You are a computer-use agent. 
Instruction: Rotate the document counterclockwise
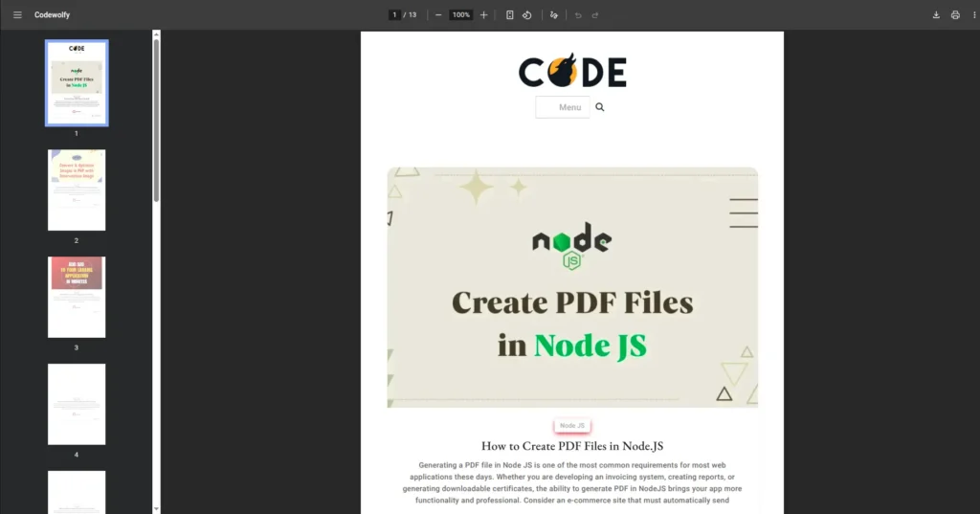tap(527, 15)
